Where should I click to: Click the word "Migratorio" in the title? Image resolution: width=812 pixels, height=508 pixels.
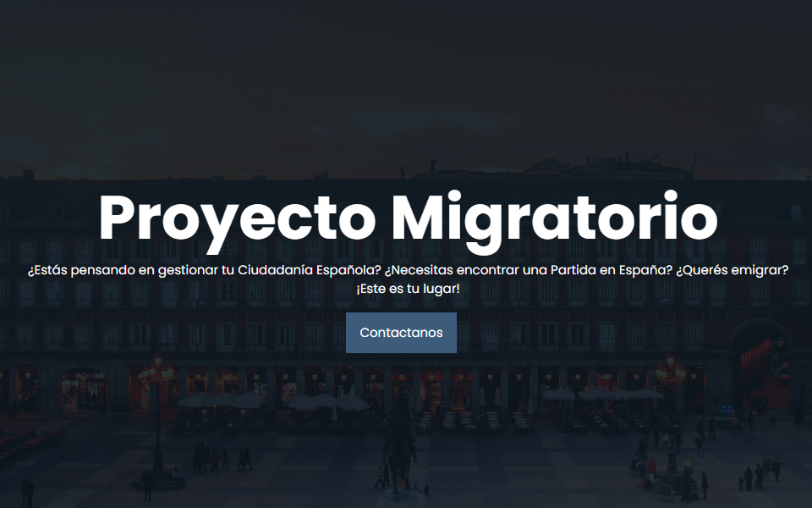coord(554,218)
